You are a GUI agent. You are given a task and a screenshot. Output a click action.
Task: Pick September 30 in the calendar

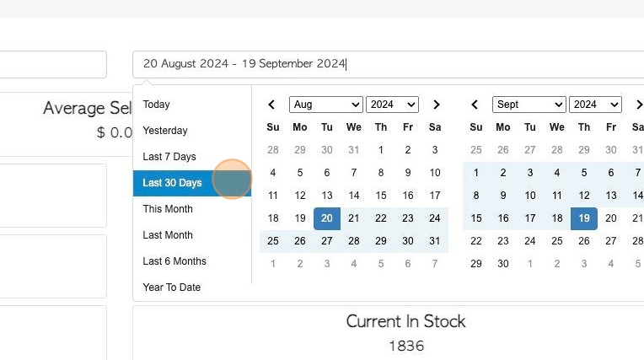pyautogui.click(x=503, y=263)
